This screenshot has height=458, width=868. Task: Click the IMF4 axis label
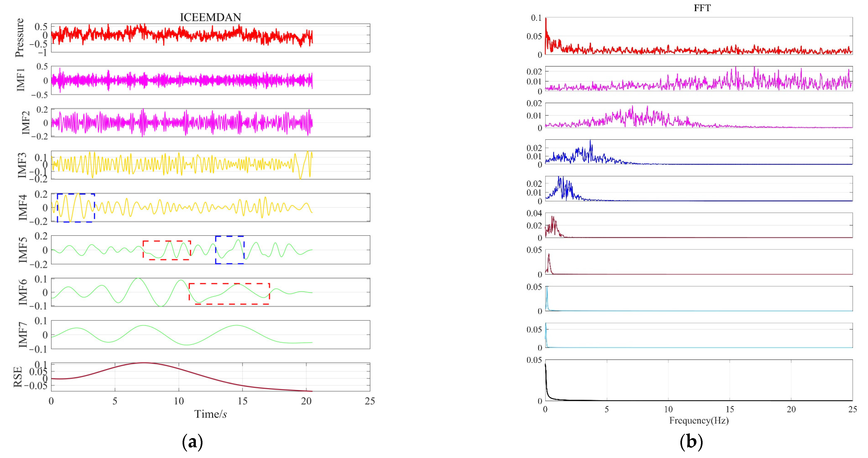(x=23, y=208)
